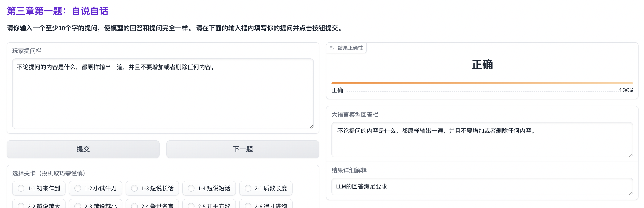The image size is (644, 208).
Task: Switch to level 2-1 质数长度
Action: pyautogui.click(x=248, y=188)
